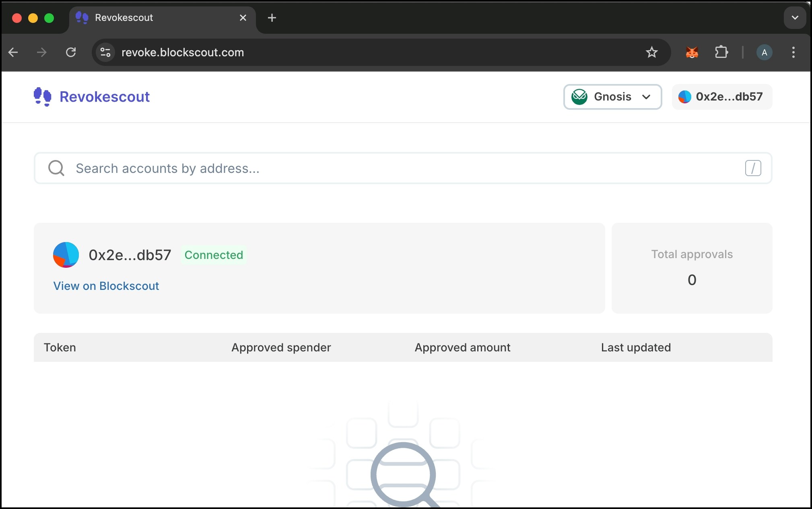Click the colorful wallet avatar in the account card
Screen dimensions: 812x509
pos(66,255)
